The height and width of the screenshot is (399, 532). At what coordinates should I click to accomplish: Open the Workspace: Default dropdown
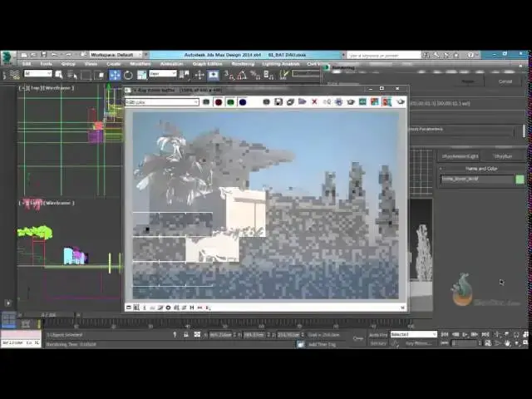(116, 55)
